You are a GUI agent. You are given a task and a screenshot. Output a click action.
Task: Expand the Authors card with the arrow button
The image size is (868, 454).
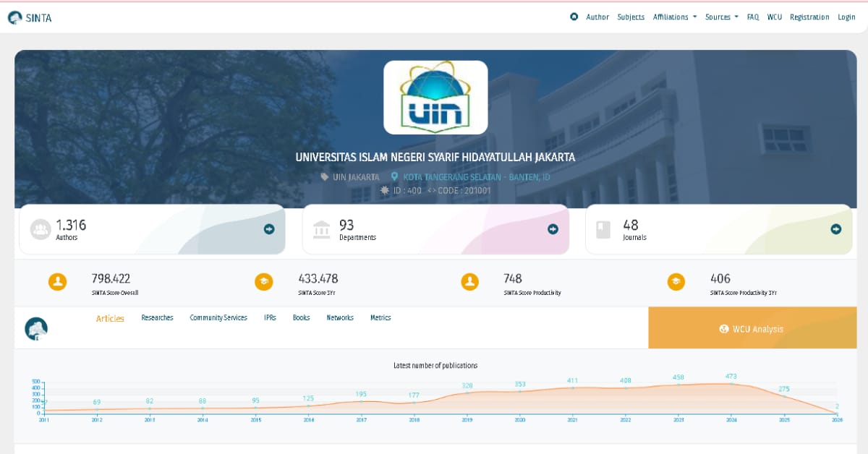(x=269, y=228)
